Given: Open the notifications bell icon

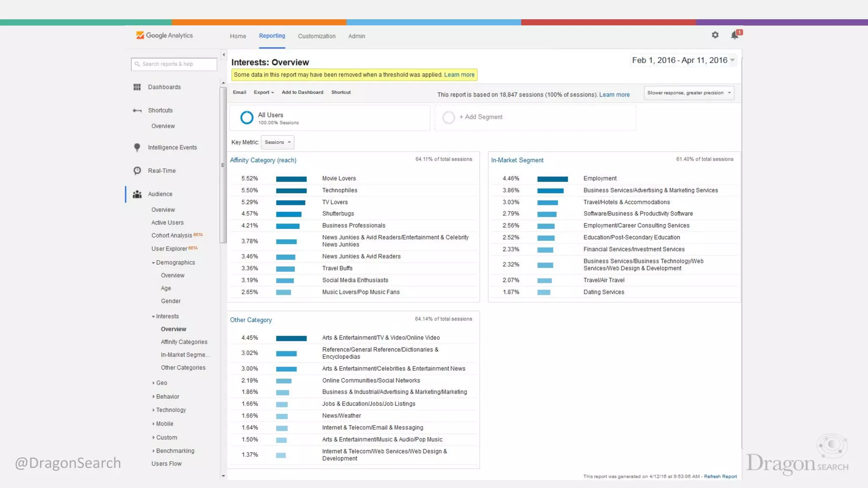Looking at the screenshot, I should (x=735, y=35).
